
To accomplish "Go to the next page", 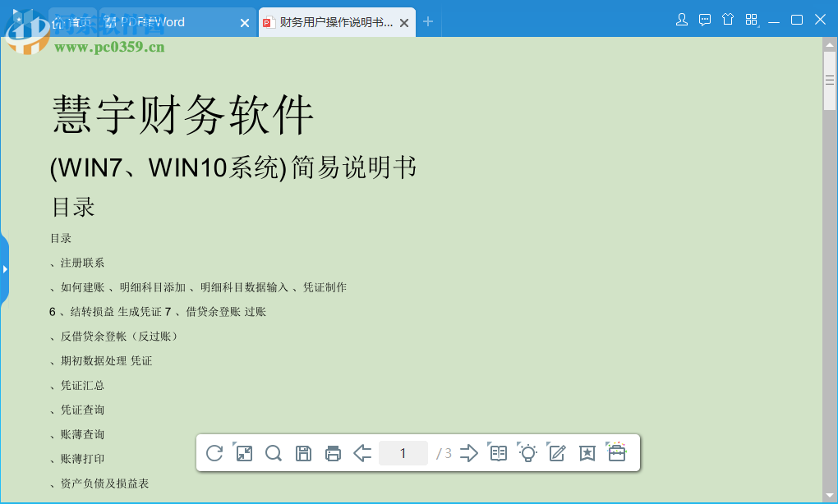I will (x=468, y=452).
